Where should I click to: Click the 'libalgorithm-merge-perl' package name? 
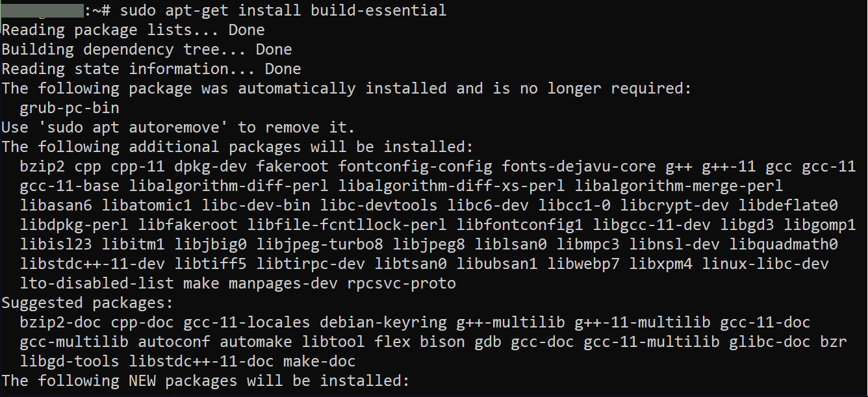pyautogui.click(x=678, y=186)
